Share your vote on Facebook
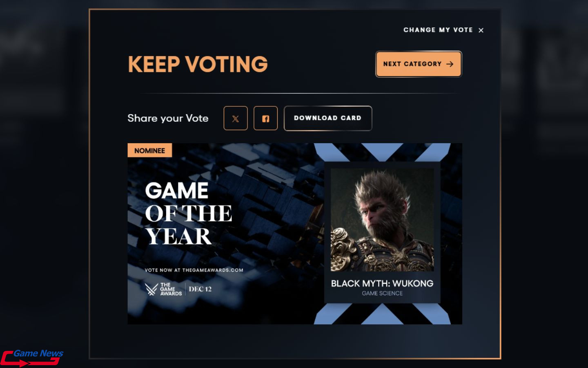Screen dimensions: 588x368 point(265,118)
